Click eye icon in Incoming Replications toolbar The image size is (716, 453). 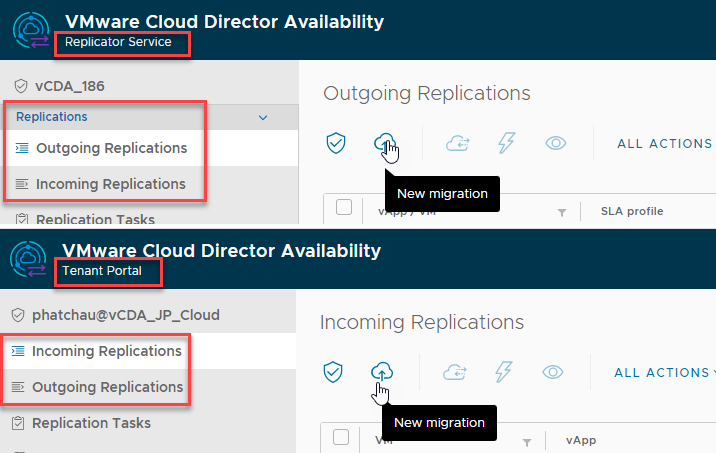pyautogui.click(x=553, y=372)
